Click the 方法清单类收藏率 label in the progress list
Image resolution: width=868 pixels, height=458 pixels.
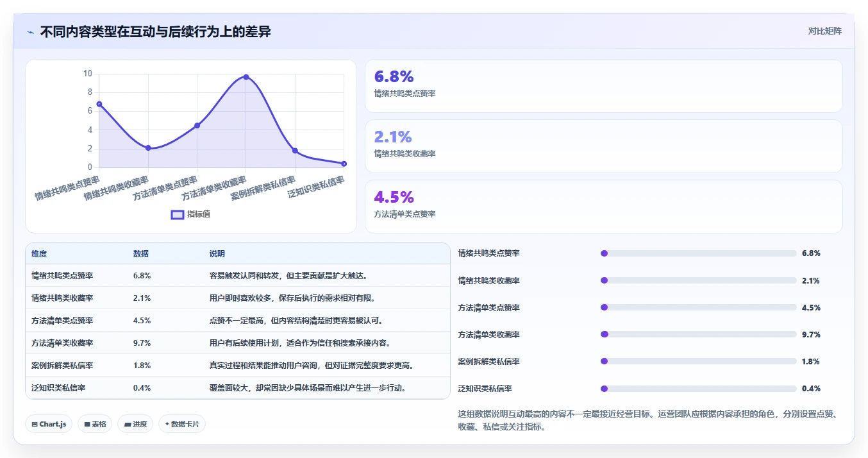[489, 334]
